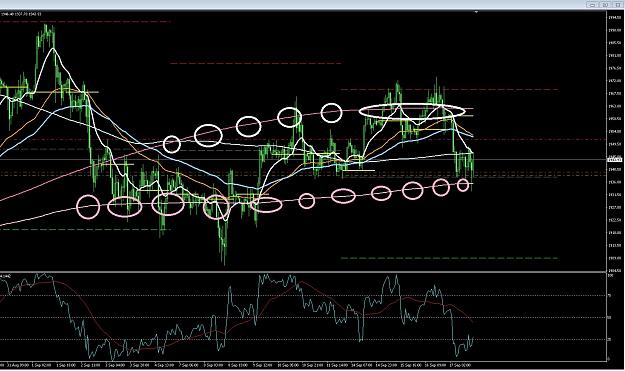Minimize the chart window

(592, 4)
